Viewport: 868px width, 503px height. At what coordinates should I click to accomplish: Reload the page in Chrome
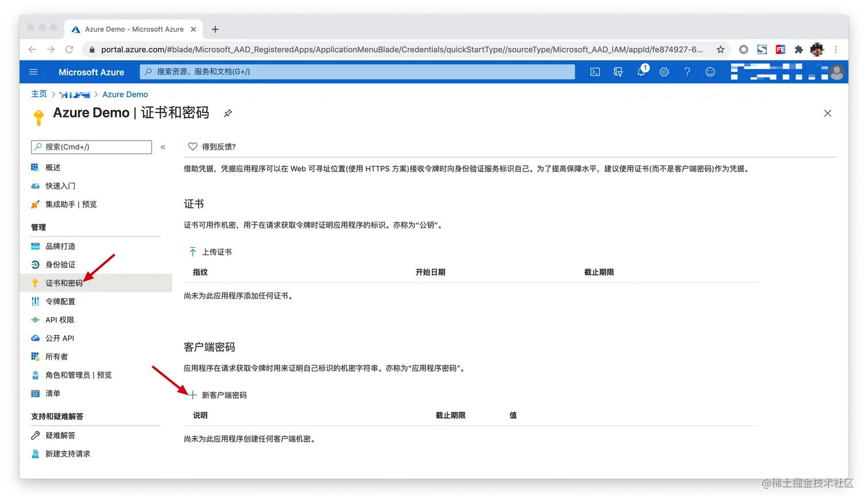[69, 49]
